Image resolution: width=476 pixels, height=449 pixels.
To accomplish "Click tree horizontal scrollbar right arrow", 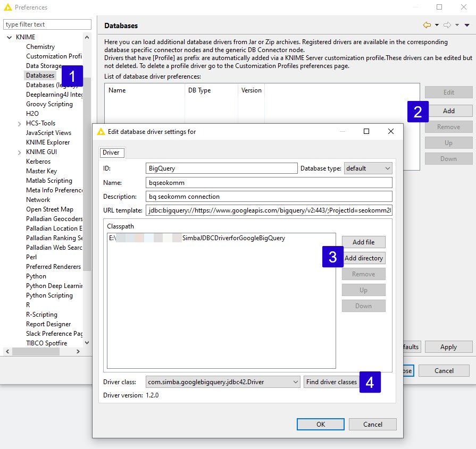I will pyautogui.click(x=78, y=352).
